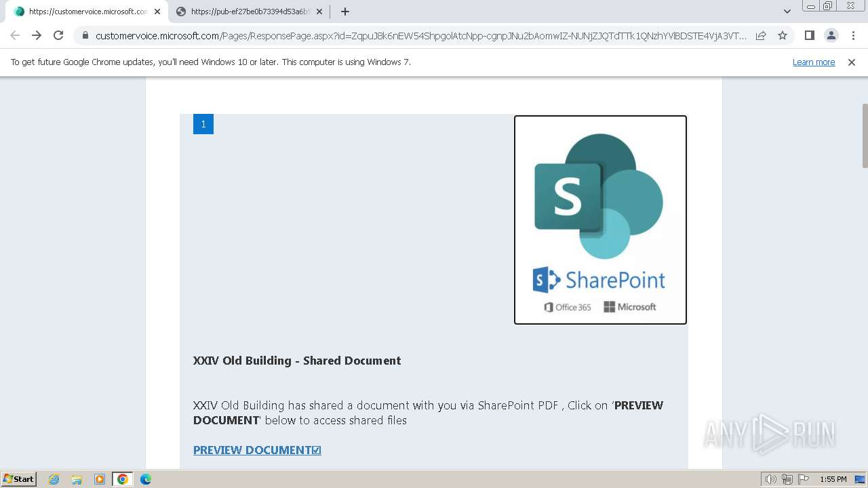Open the Chrome profile avatar
Viewport: 868px width, 488px height.
pos(831,35)
